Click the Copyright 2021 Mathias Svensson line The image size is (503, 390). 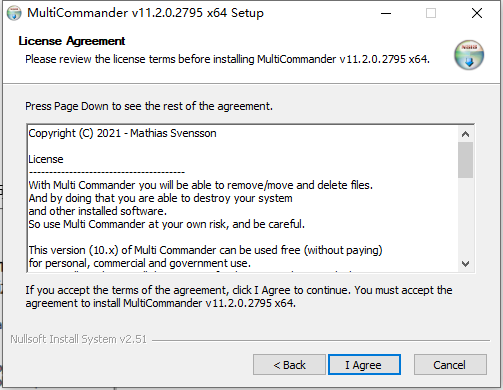pyautogui.click(x=122, y=133)
